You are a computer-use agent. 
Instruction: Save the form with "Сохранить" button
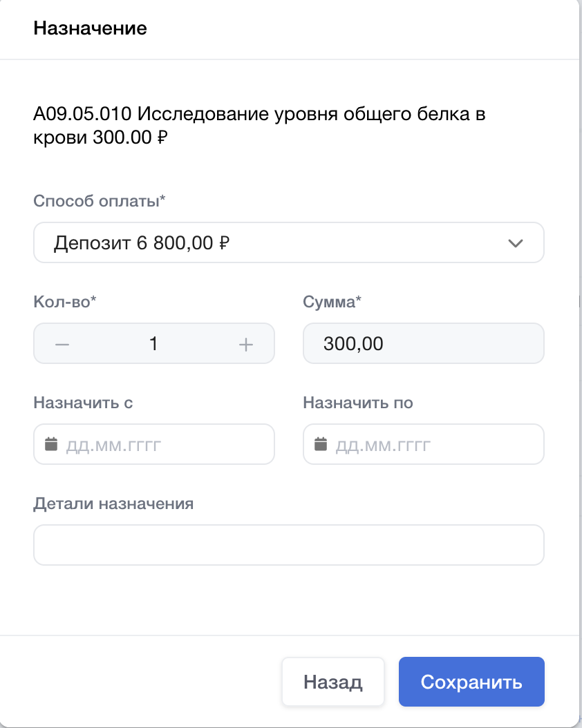click(x=471, y=682)
